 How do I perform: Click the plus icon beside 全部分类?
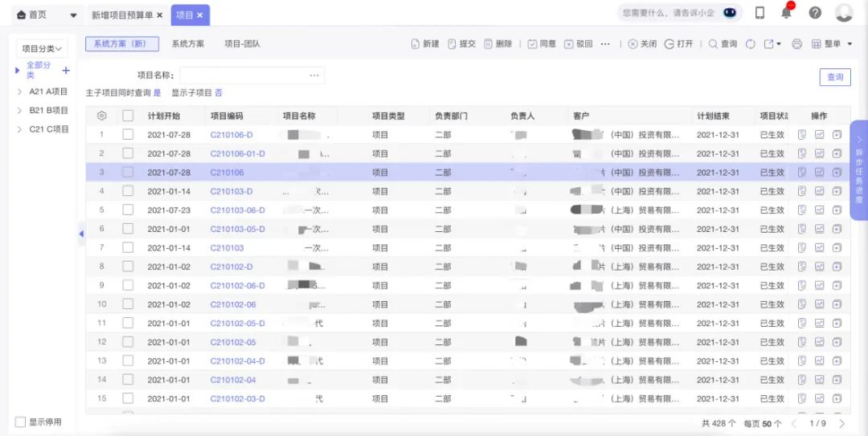[66, 71]
